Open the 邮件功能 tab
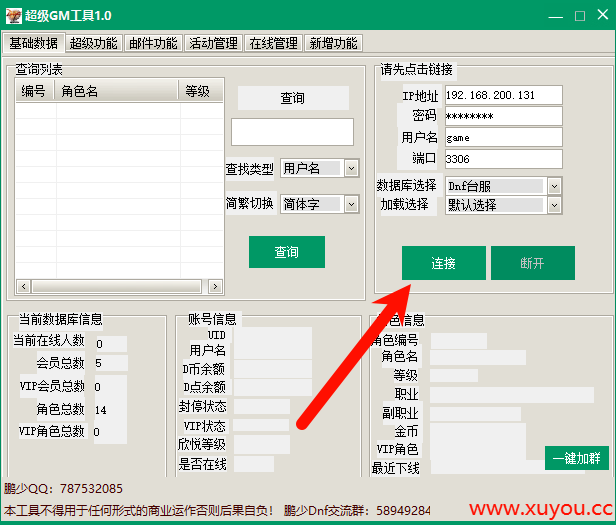This screenshot has height=525, width=616. pyautogui.click(x=153, y=43)
